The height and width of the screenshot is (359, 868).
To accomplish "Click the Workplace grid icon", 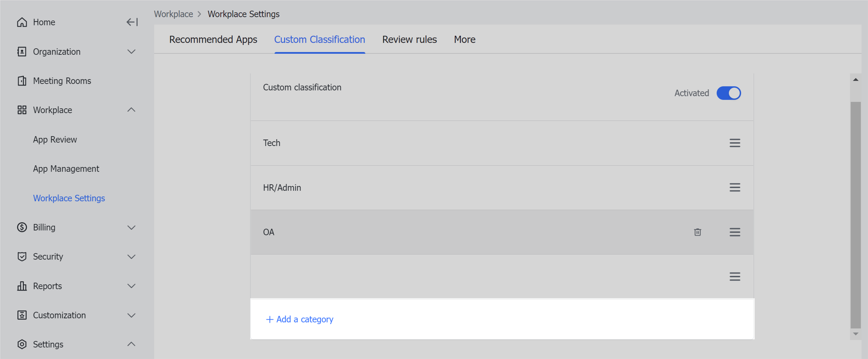I will tap(22, 110).
